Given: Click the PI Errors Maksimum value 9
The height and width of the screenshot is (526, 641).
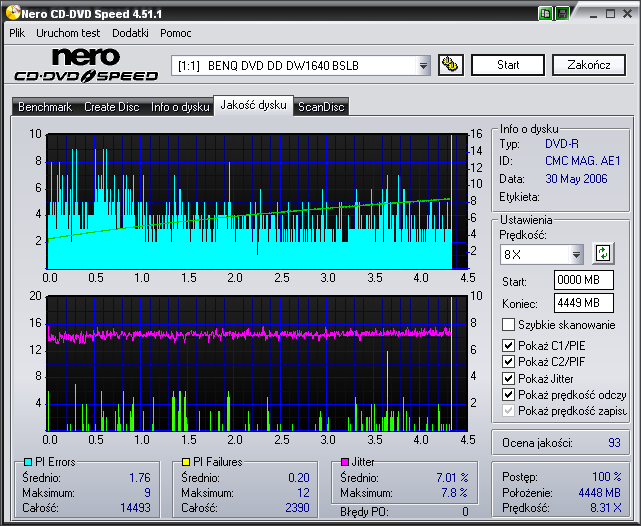Looking at the screenshot, I should [147, 492].
